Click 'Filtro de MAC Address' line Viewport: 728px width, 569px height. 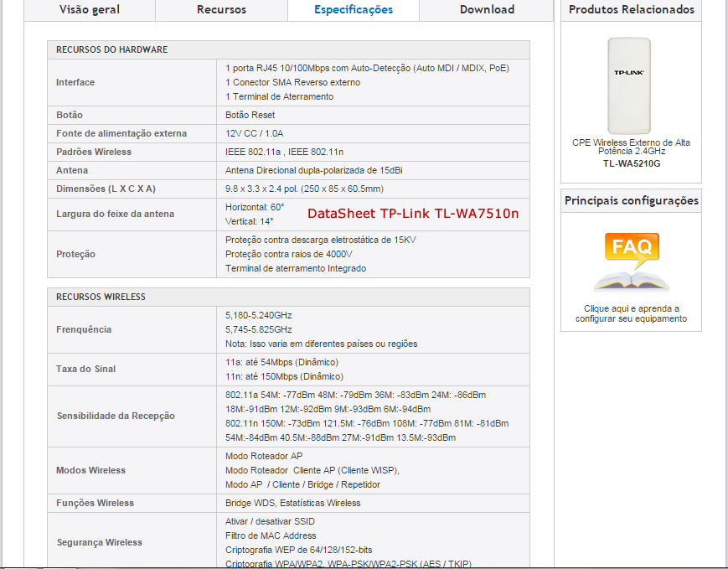tap(271, 535)
